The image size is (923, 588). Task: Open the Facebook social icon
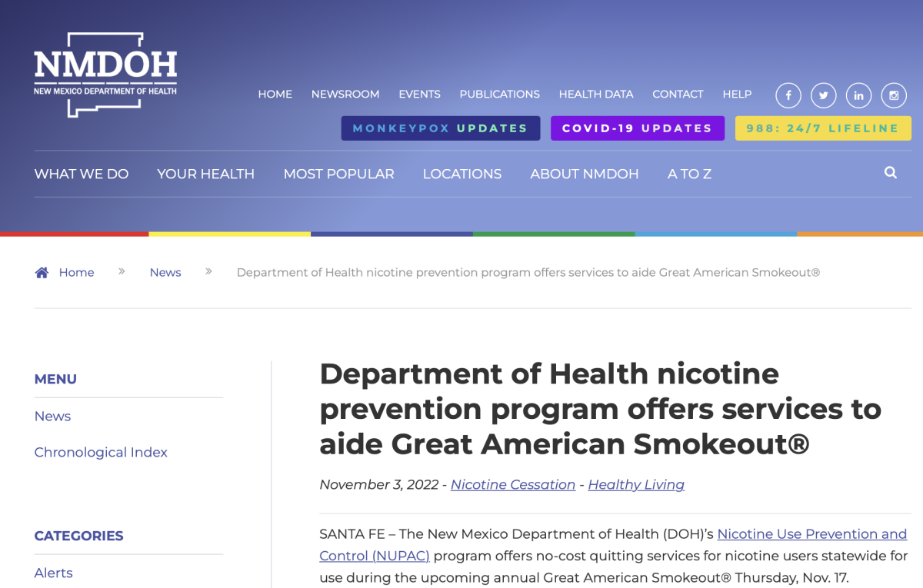(x=788, y=95)
